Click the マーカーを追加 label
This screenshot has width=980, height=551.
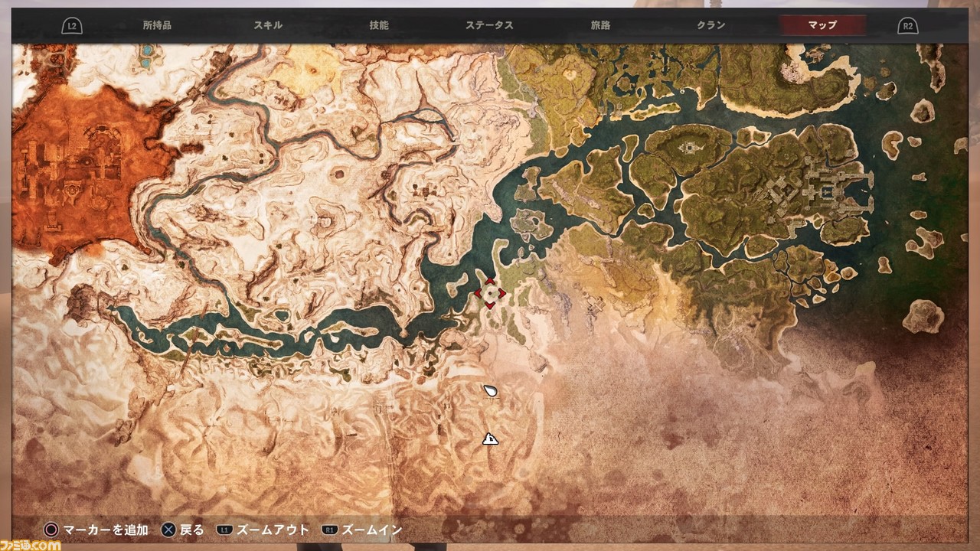pyautogui.click(x=106, y=530)
